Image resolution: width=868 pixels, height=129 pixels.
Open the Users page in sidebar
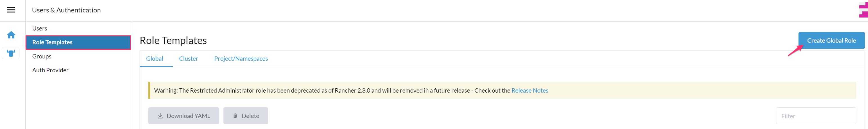pyautogui.click(x=40, y=28)
